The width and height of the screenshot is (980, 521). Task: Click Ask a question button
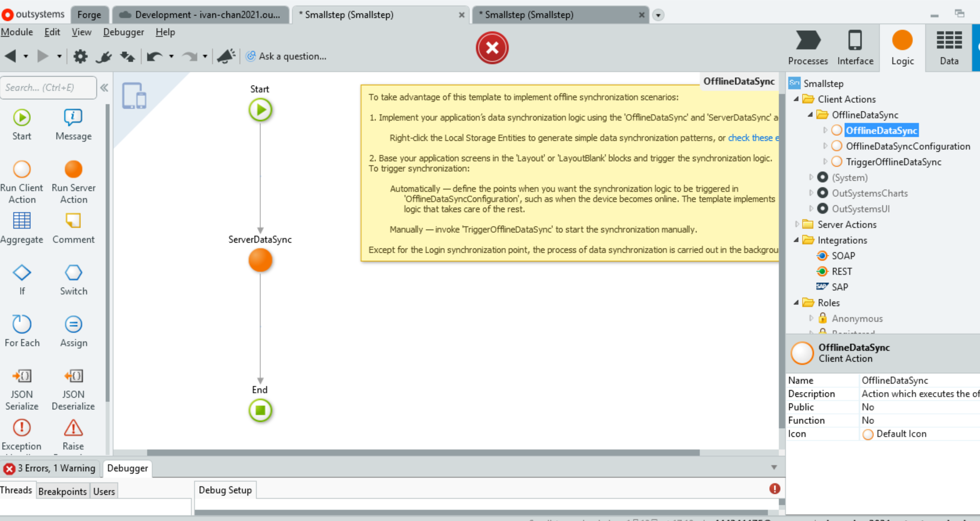pos(286,56)
